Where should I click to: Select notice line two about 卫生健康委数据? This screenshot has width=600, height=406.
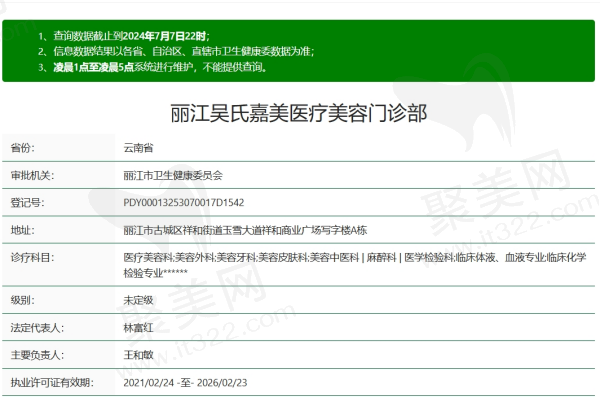click(176, 51)
